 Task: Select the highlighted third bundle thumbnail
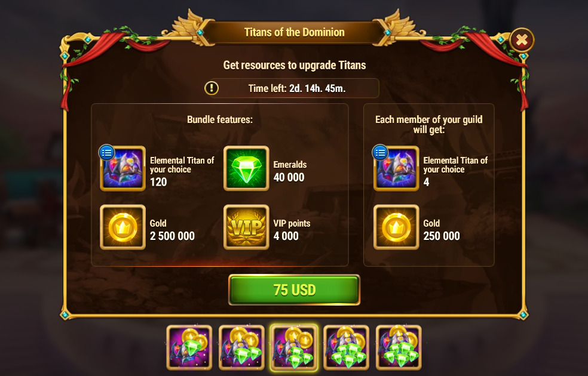[x=294, y=347]
